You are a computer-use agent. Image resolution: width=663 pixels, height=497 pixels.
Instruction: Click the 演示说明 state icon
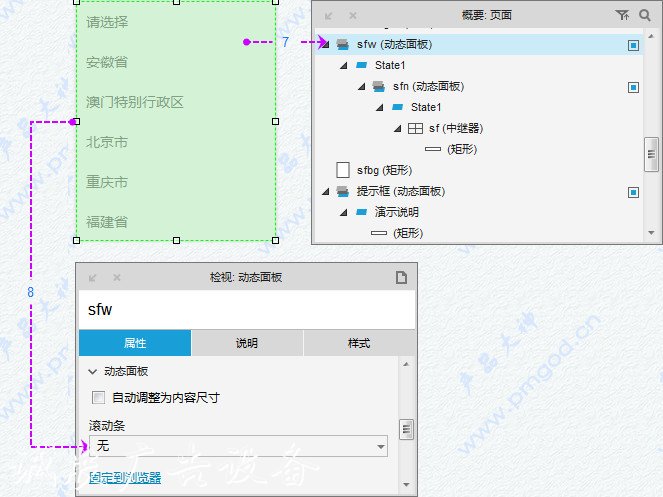362,212
